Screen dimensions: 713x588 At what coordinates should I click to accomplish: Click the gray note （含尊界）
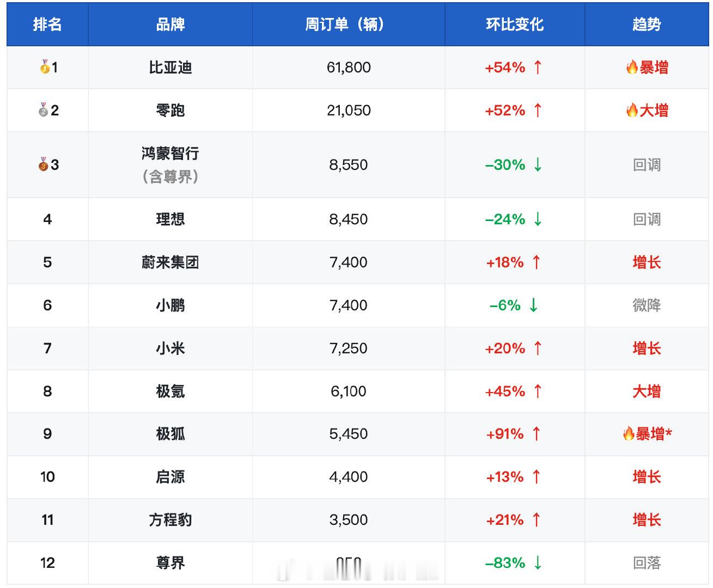(170, 176)
